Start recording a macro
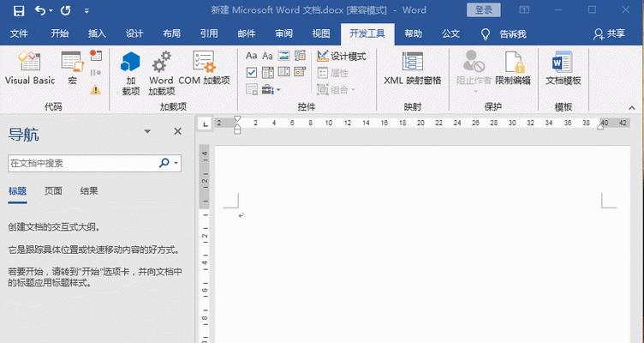 click(x=96, y=56)
